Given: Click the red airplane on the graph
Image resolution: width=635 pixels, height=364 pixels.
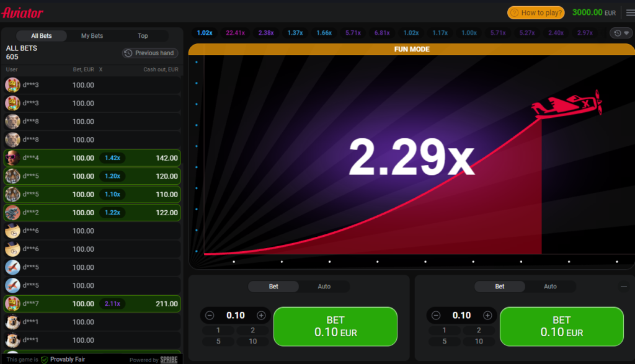Looking at the screenshot, I should (x=567, y=104).
